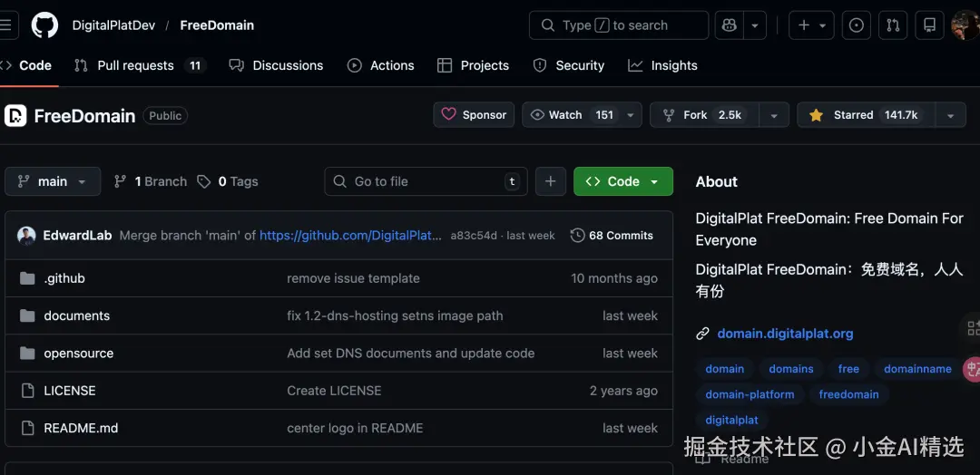Switch to the Discussions tab
The height and width of the screenshot is (475, 980).
[276, 65]
